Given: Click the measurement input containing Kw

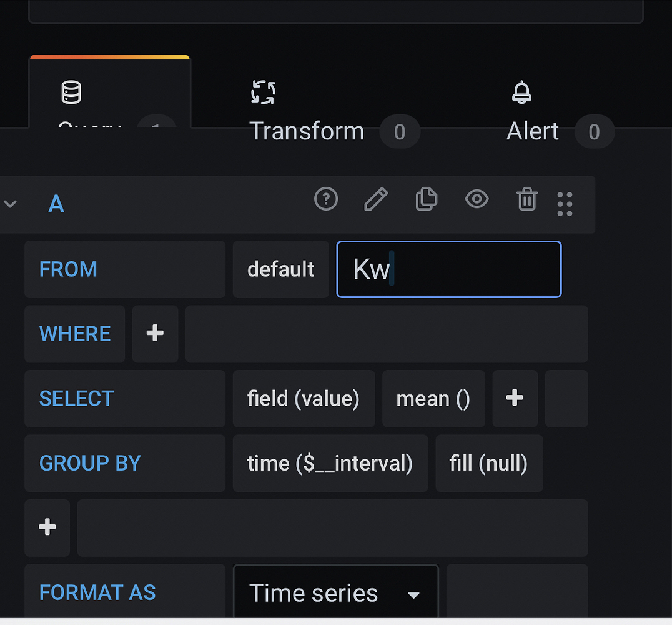Looking at the screenshot, I should pyautogui.click(x=448, y=269).
